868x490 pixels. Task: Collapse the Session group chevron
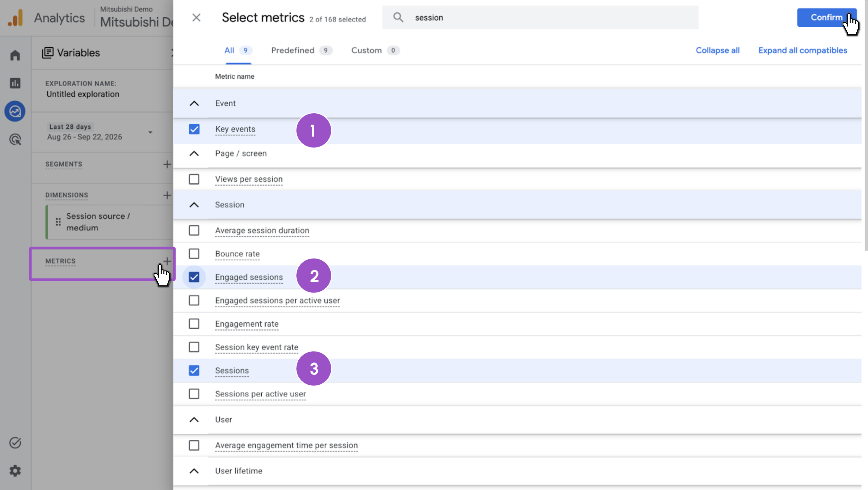pos(194,205)
